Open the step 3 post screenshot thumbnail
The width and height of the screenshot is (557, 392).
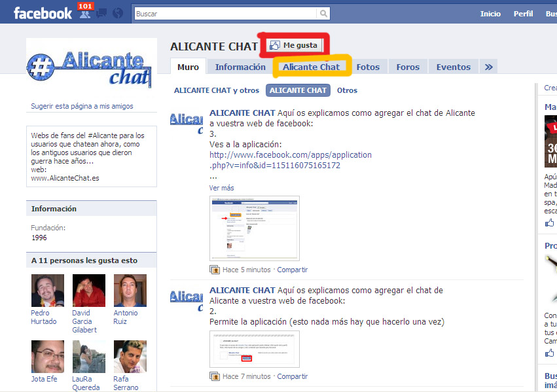point(255,228)
